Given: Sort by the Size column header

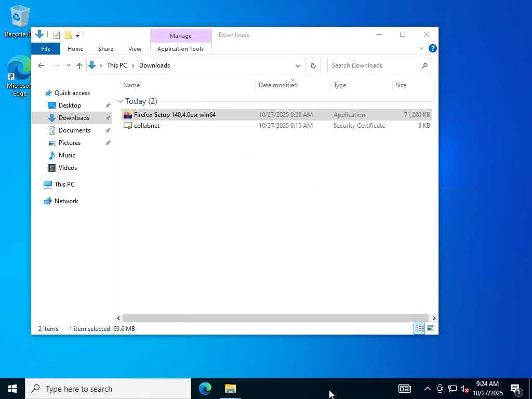Looking at the screenshot, I should [x=413, y=85].
